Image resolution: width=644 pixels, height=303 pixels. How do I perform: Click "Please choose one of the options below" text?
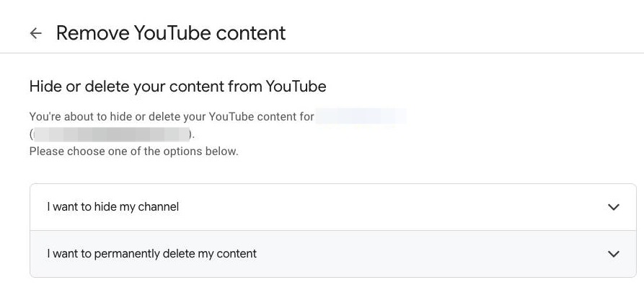click(133, 151)
